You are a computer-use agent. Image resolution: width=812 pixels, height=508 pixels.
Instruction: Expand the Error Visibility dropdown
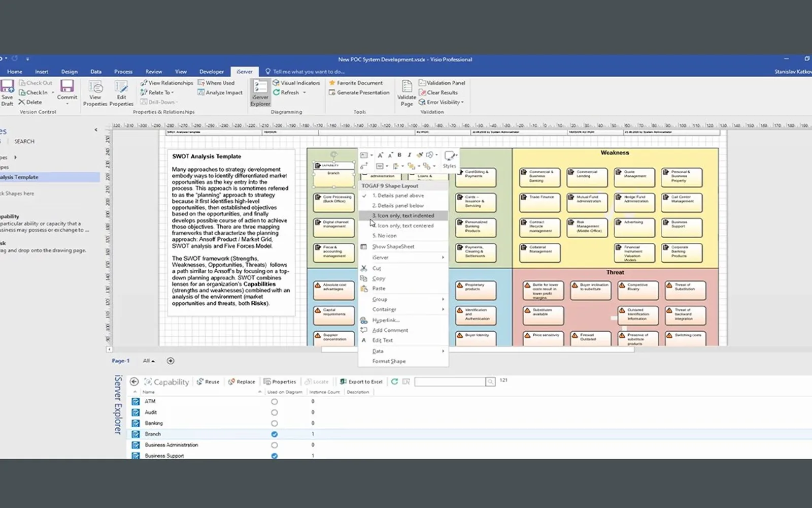coord(441,102)
